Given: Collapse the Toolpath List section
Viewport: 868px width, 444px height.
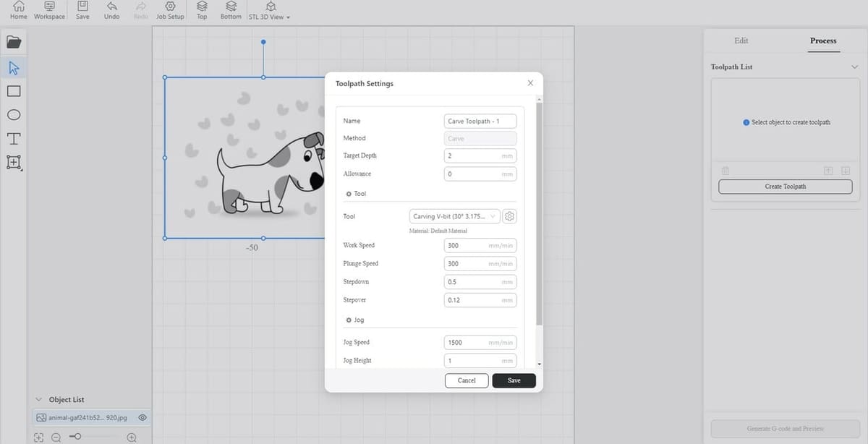Looking at the screenshot, I should (x=855, y=67).
